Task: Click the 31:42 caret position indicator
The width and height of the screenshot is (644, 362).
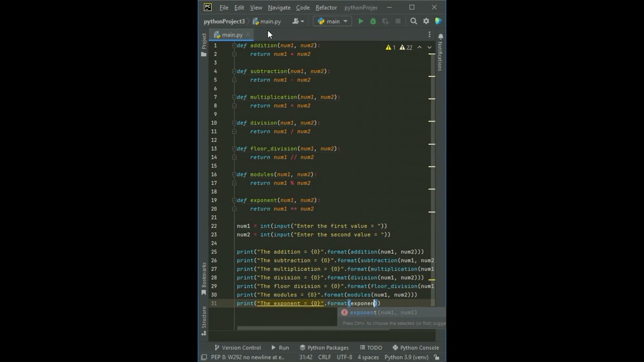Action: click(306, 357)
